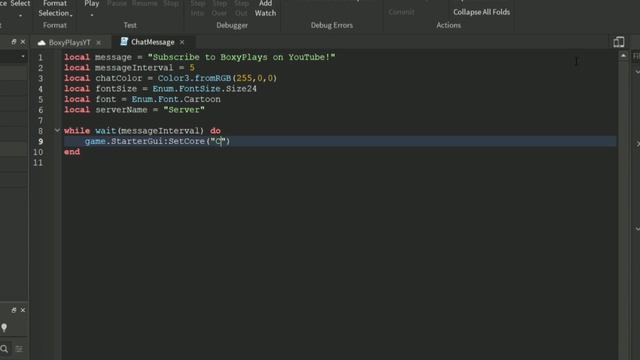Click the serverName variable on line 6
Viewport: 640px width, 360px height.
click(121, 110)
